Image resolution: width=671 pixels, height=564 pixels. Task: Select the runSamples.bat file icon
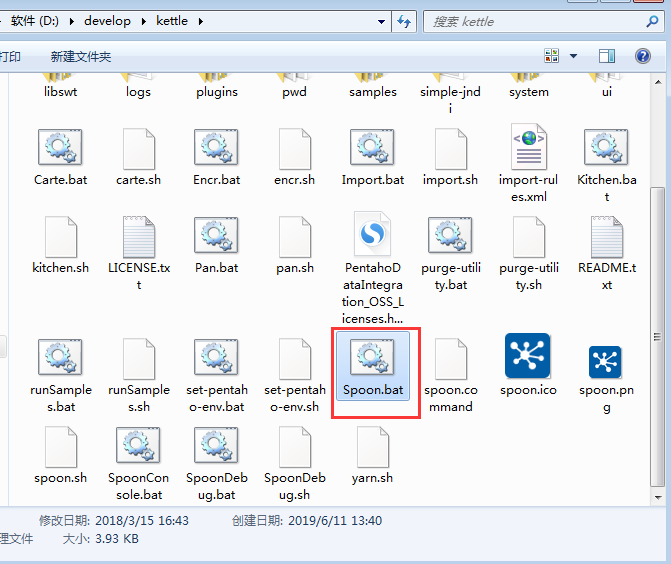click(x=60, y=357)
